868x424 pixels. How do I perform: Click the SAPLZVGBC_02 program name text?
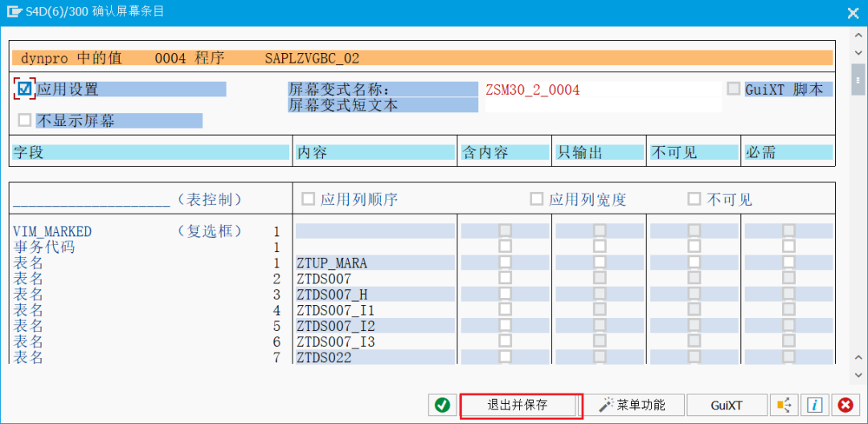tap(313, 58)
